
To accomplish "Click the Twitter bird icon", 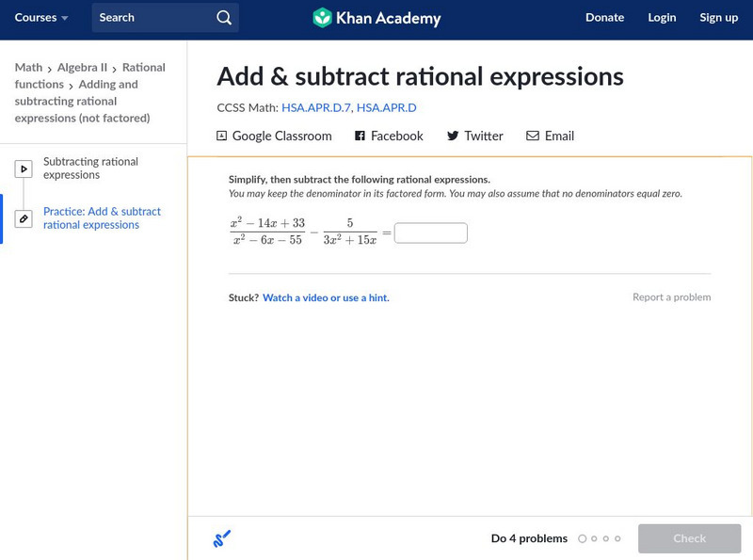I will (x=453, y=136).
